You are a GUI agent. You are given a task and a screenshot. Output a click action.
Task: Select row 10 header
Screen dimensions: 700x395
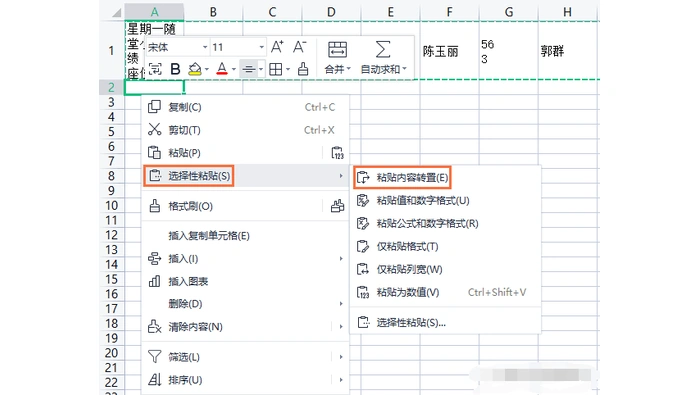point(112,206)
